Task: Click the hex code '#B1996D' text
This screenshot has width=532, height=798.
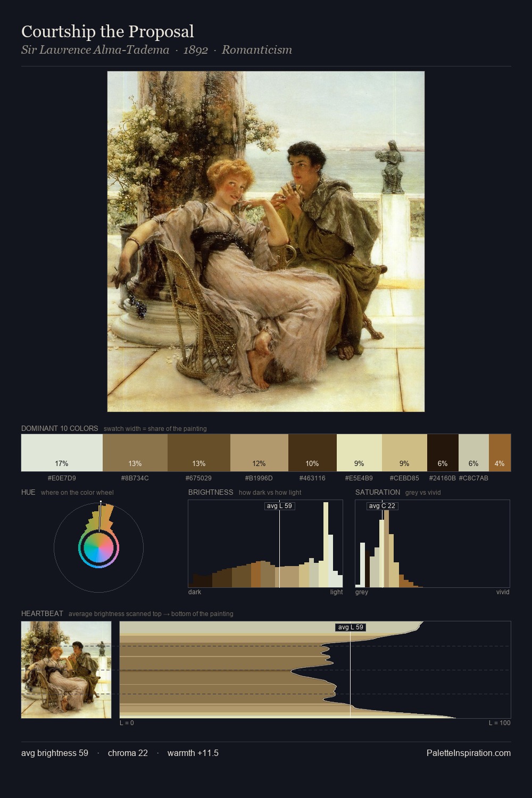Action: pyautogui.click(x=259, y=478)
